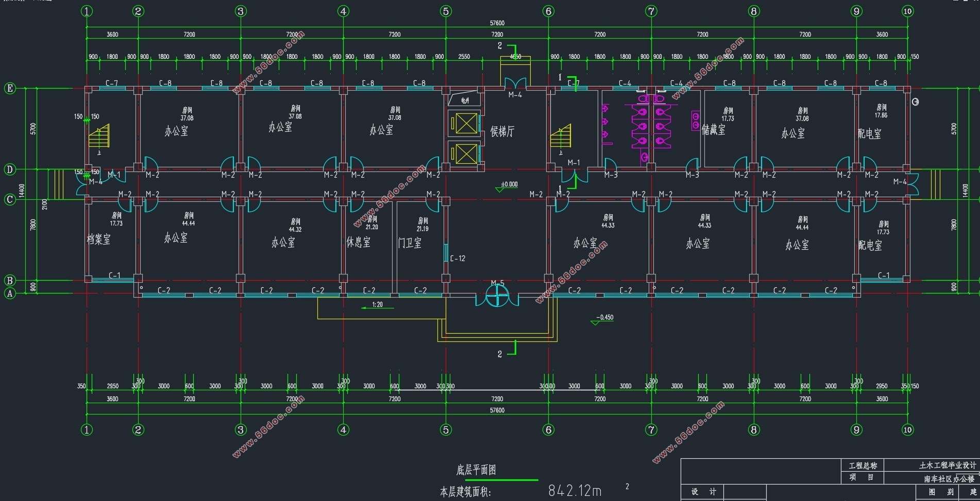Click the 土木工程毕业设计 title block text

point(948,465)
